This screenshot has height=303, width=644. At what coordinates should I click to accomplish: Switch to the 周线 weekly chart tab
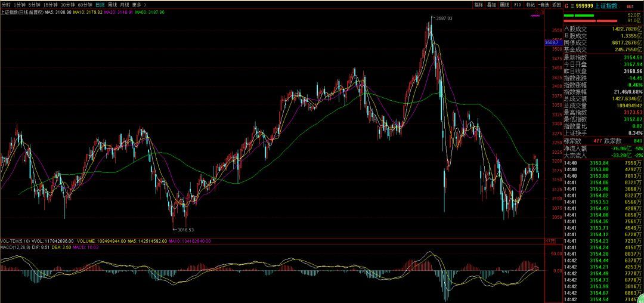point(112,5)
